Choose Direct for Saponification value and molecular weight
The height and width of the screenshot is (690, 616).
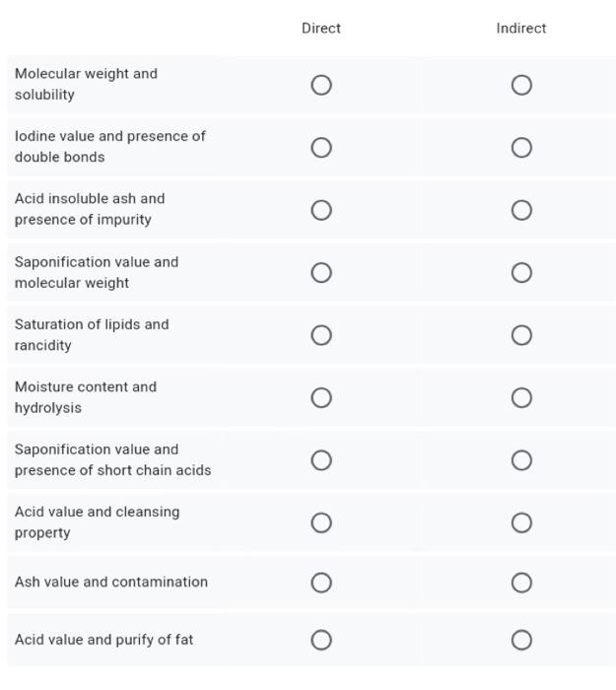[321, 272]
